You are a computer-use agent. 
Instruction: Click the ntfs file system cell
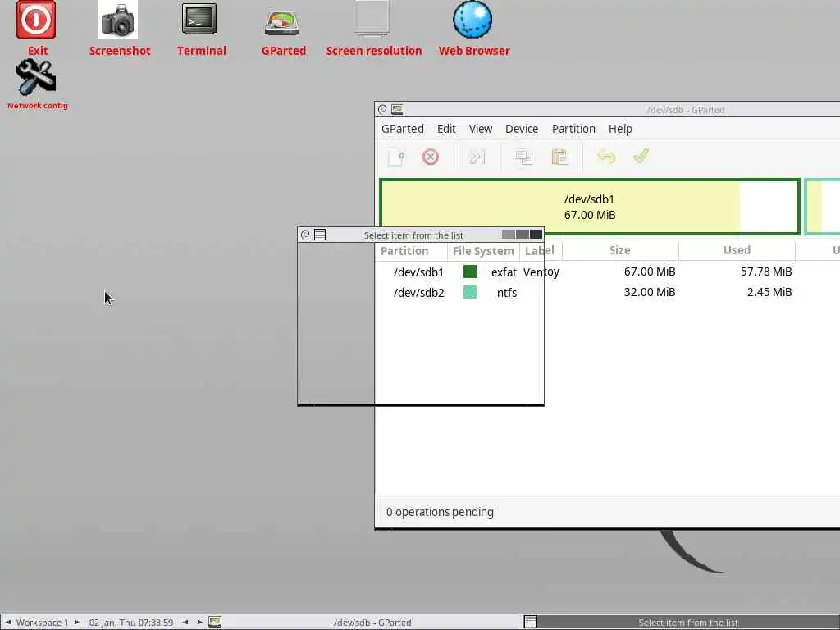point(507,293)
